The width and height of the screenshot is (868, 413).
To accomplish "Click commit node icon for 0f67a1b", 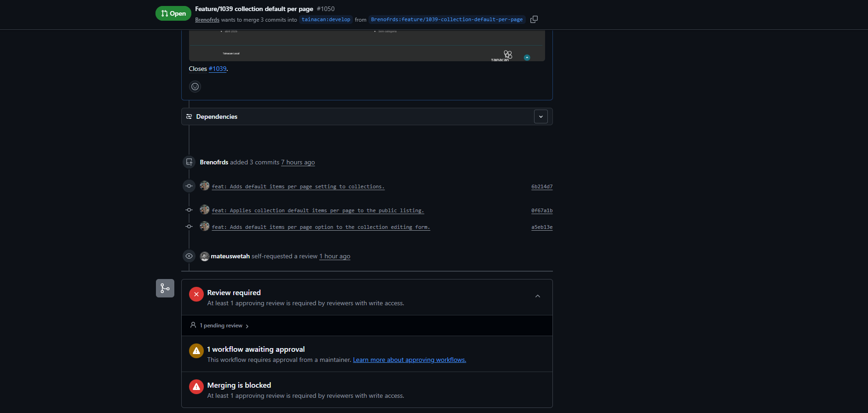I will point(189,210).
